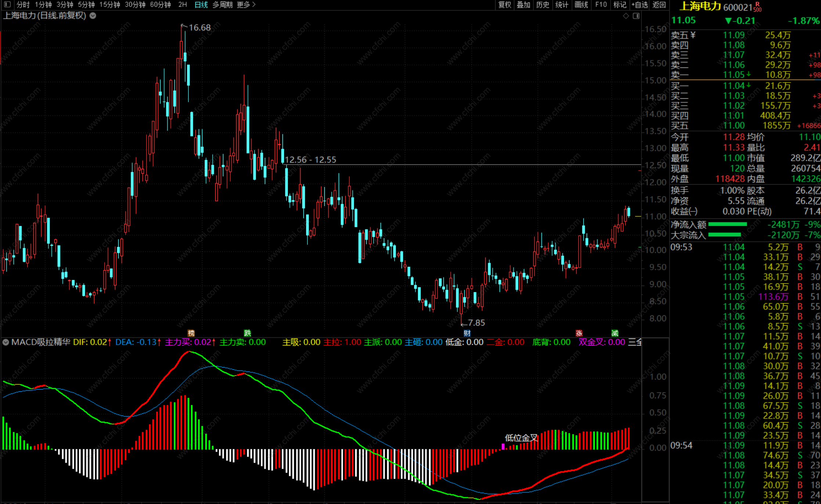This screenshot has height=504, width=821.
Task: Click the 涨 event marker icon
Action: 579,333
